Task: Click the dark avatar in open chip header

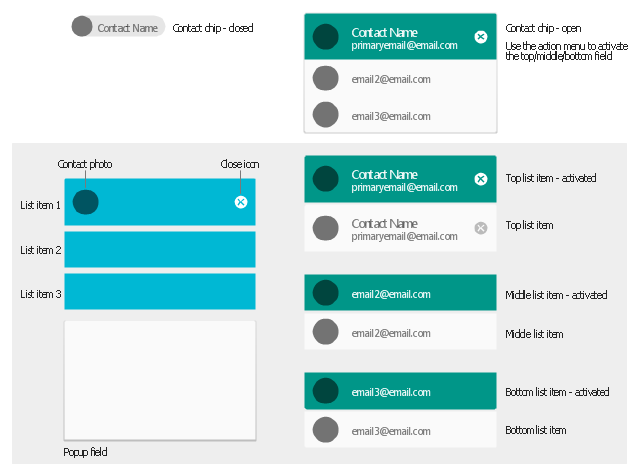Action: 325,37
